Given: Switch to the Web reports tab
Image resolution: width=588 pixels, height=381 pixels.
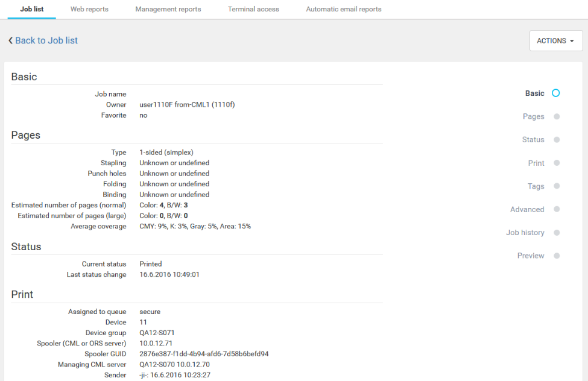Looking at the screenshot, I should pos(89,9).
